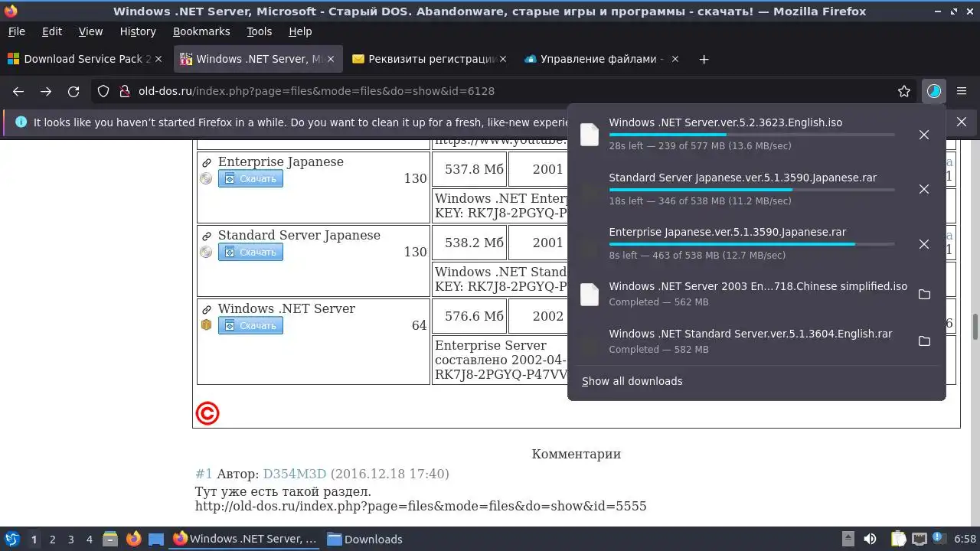Open the D354M3D author link

(295, 474)
